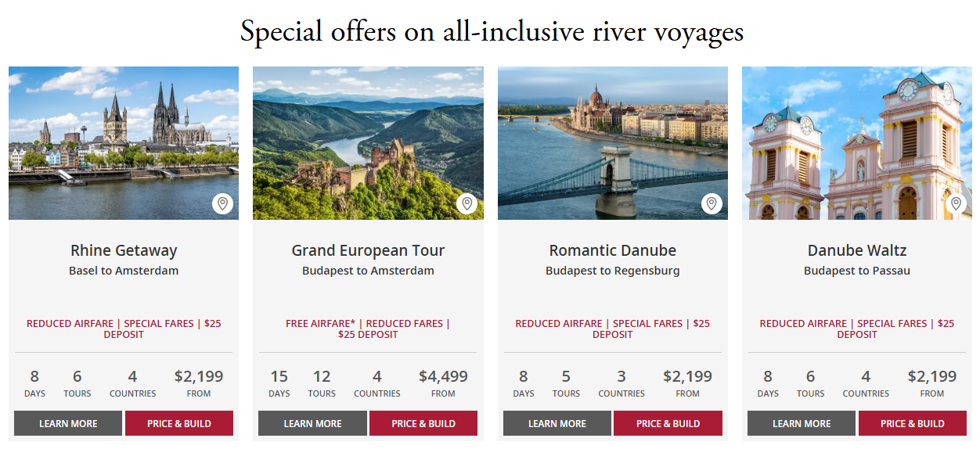Viewport: 980px width, 449px height.
Task: Open Learn More for Danube Waltz
Action: [x=802, y=423]
